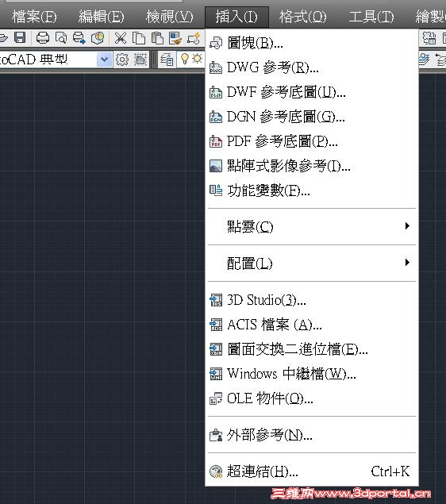Choose Windows 中繼檔(W)... entry

click(x=312, y=374)
